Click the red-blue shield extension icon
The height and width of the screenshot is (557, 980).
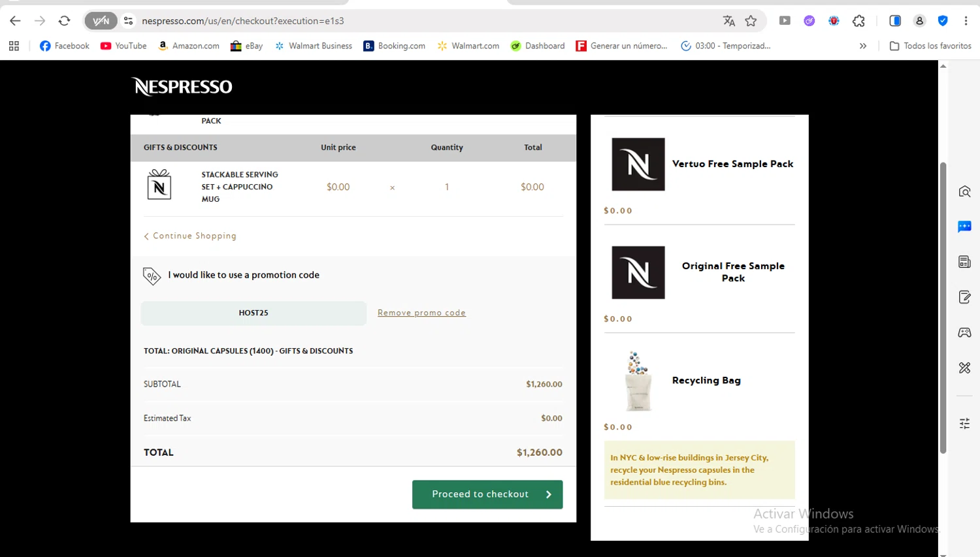[x=834, y=21]
